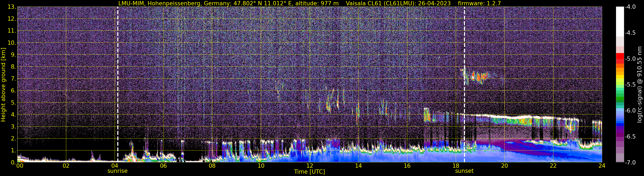Viewport: 644px width, 176px height.
Task: Click the colorbar label "log(rc-signal) @ 910.55 nm"
Action: (640, 85)
